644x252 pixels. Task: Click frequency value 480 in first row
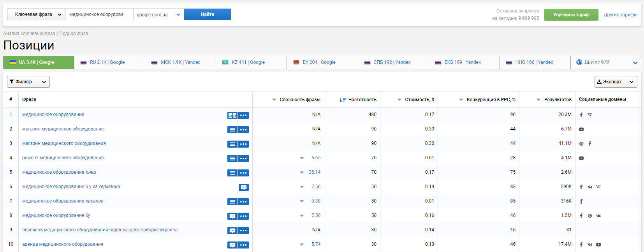click(x=373, y=115)
